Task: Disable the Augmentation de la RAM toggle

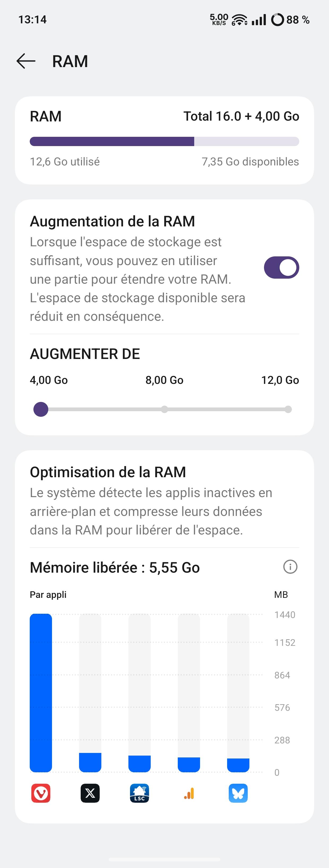Action: tap(281, 268)
